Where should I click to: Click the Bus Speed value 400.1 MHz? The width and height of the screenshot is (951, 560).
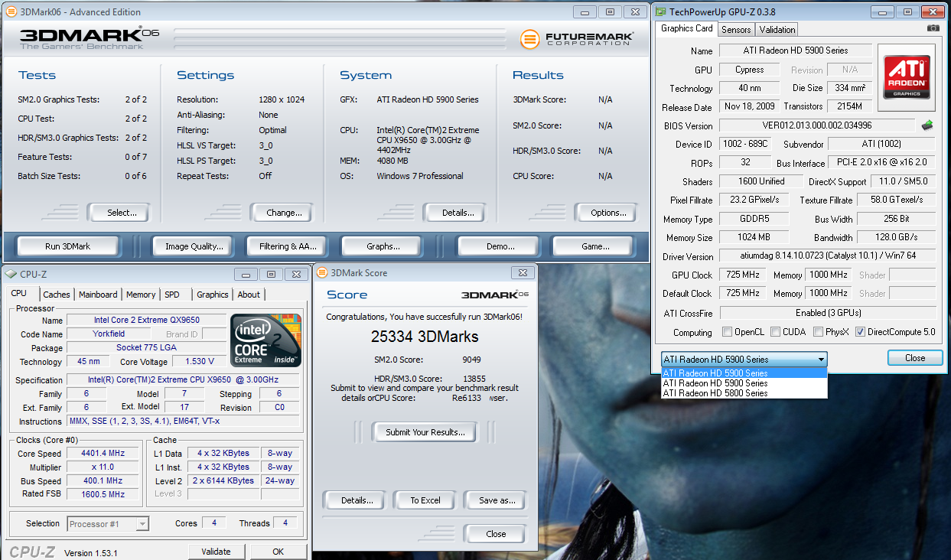(102, 481)
